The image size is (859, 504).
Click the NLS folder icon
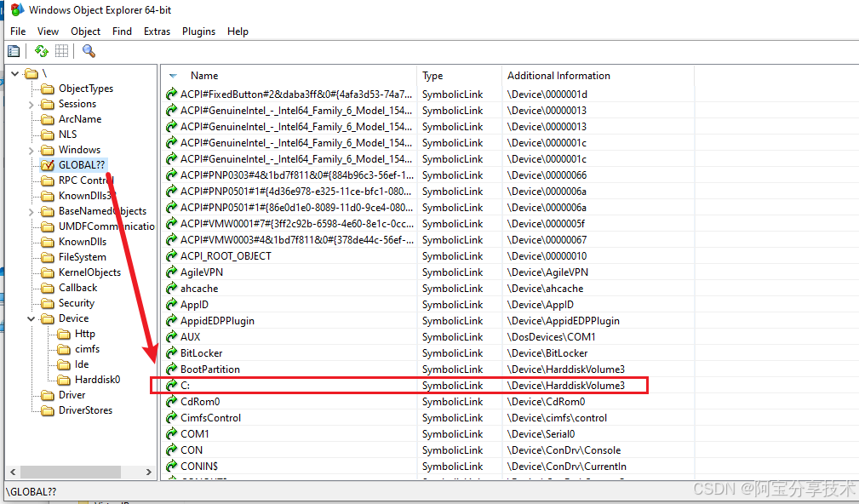49,135
